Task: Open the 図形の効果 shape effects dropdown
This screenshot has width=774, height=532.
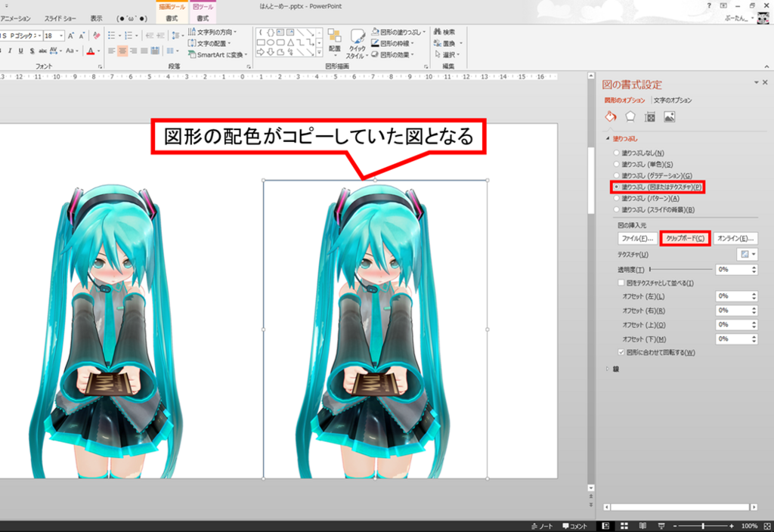Action: click(412, 54)
